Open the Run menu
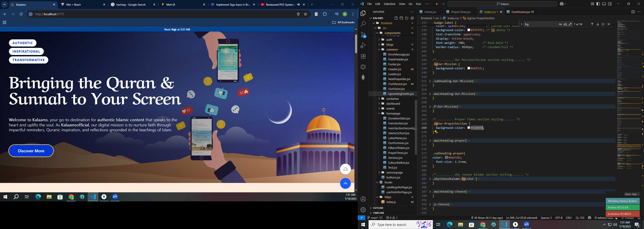The width and height of the screenshot is (644, 229). click(418, 4)
